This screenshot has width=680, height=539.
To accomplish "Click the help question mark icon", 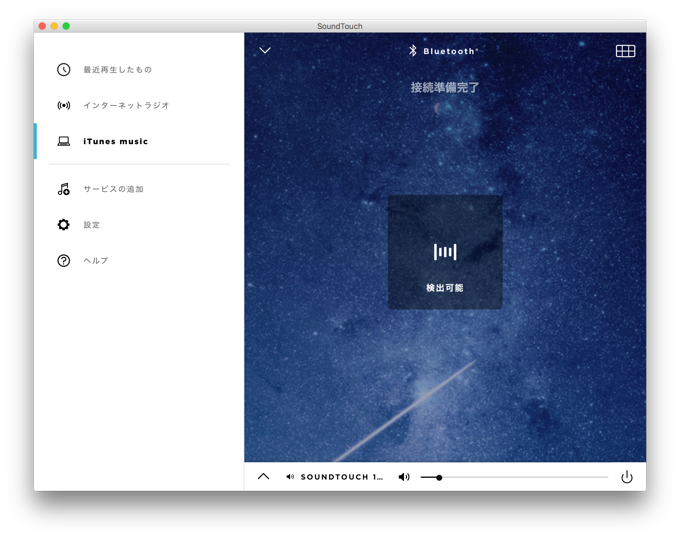I will point(63,261).
